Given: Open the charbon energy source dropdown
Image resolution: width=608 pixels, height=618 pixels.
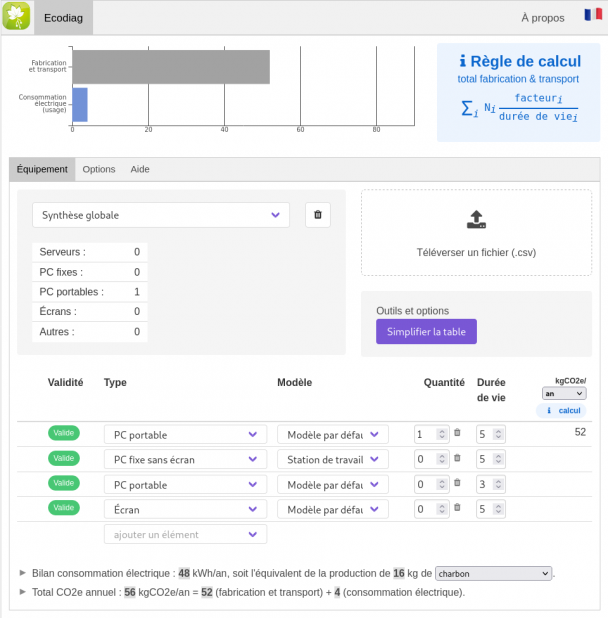Looking at the screenshot, I should tap(494, 574).
